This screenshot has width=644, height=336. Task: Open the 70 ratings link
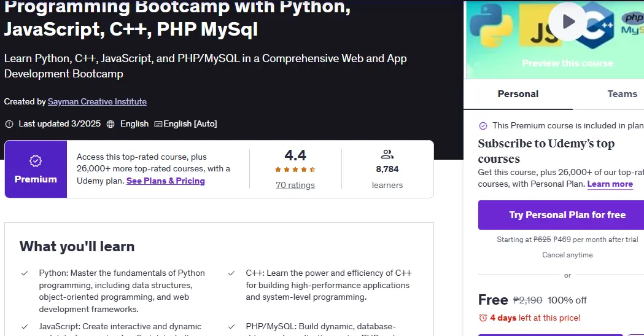(x=295, y=186)
